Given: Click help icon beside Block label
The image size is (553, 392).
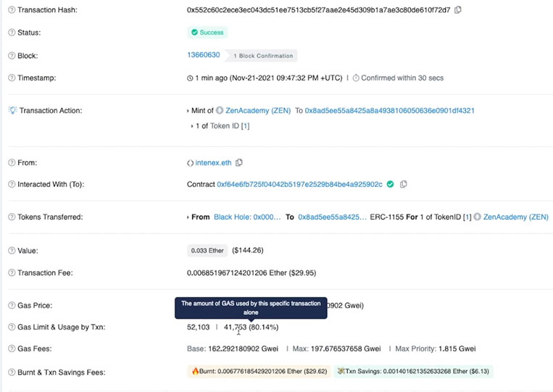Looking at the screenshot, I should pos(12,56).
